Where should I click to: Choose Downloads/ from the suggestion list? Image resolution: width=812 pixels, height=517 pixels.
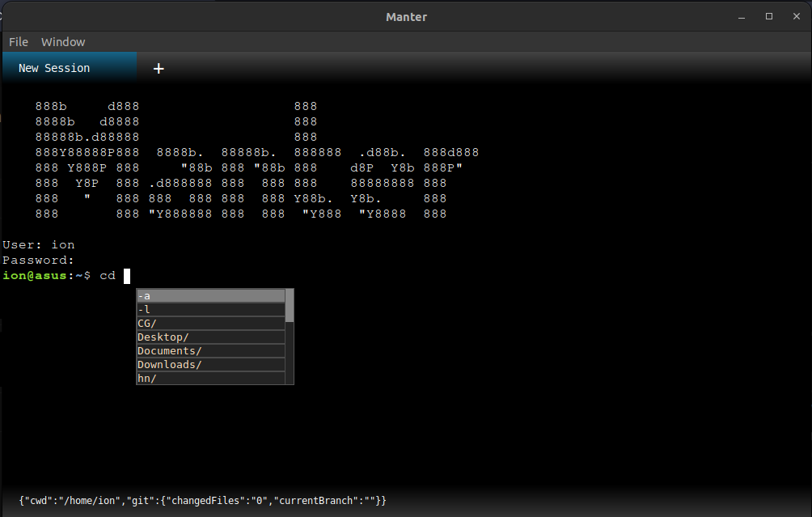click(x=211, y=364)
